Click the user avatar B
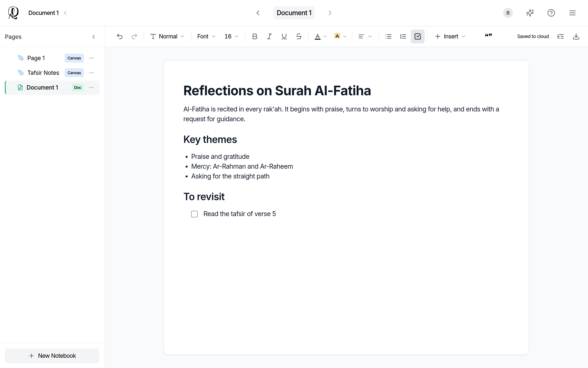The width and height of the screenshot is (588, 368). click(x=508, y=13)
